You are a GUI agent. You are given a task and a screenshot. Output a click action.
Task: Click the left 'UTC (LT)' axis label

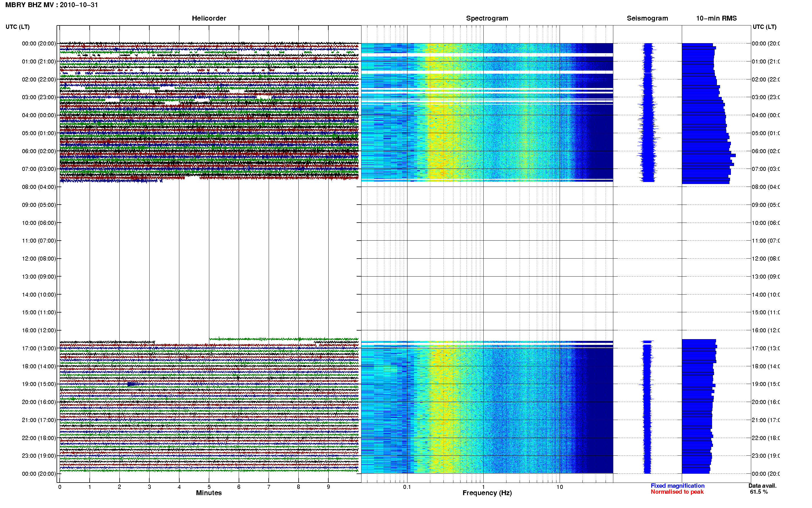coord(17,27)
